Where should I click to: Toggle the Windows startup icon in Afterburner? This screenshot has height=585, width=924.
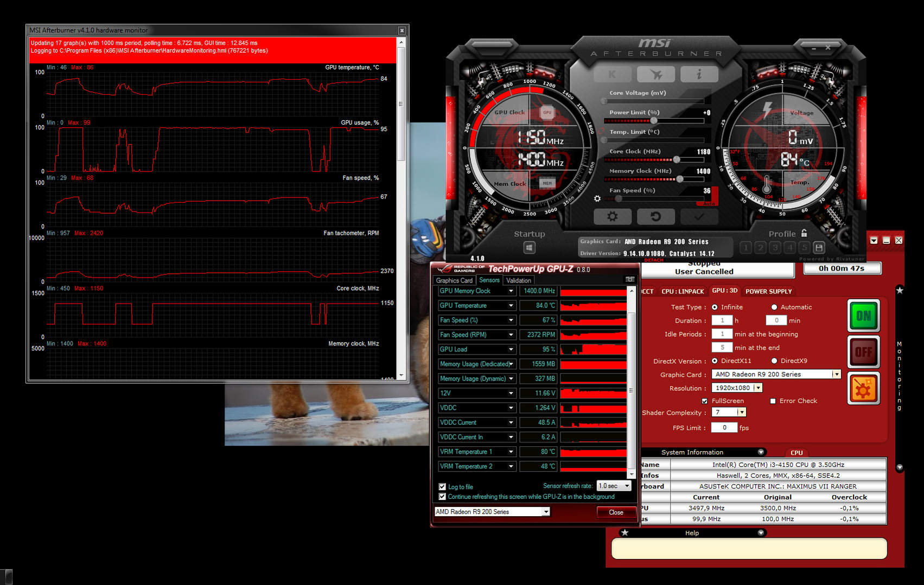coord(530,248)
